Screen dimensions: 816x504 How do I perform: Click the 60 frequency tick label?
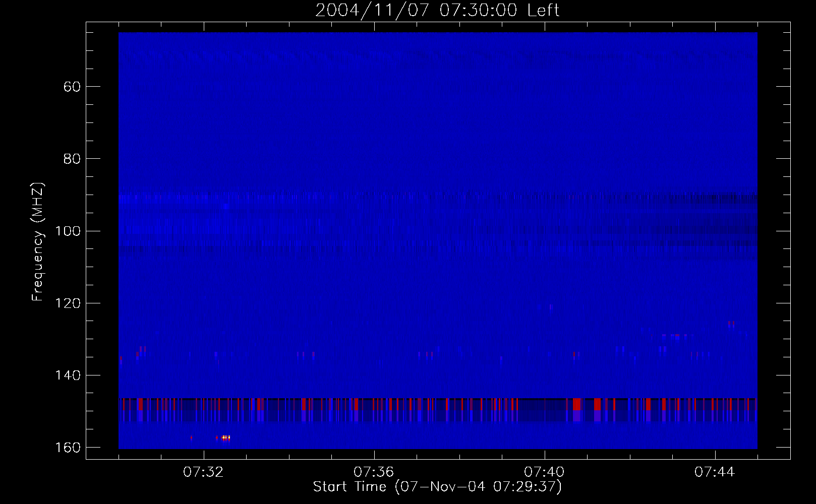[72, 87]
